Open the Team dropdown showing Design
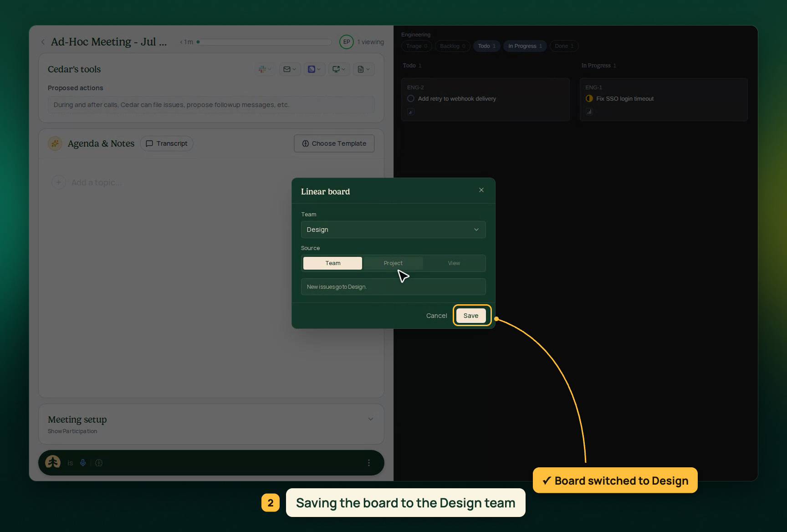 pyautogui.click(x=393, y=230)
